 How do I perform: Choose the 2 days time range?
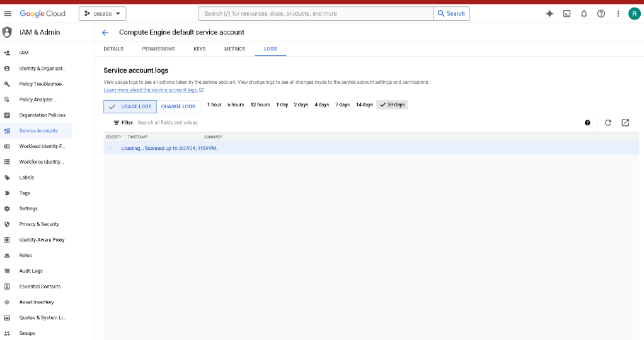(x=301, y=105)
